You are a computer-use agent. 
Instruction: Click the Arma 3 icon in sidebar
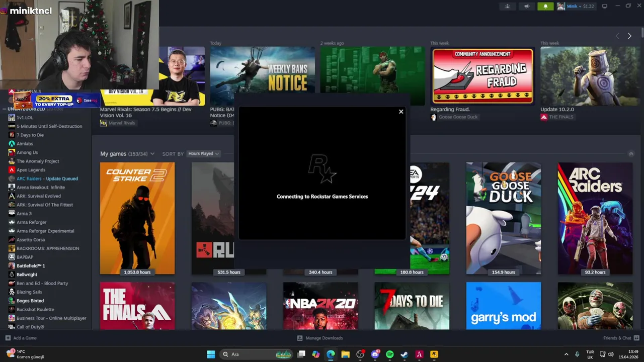point(12,213)
